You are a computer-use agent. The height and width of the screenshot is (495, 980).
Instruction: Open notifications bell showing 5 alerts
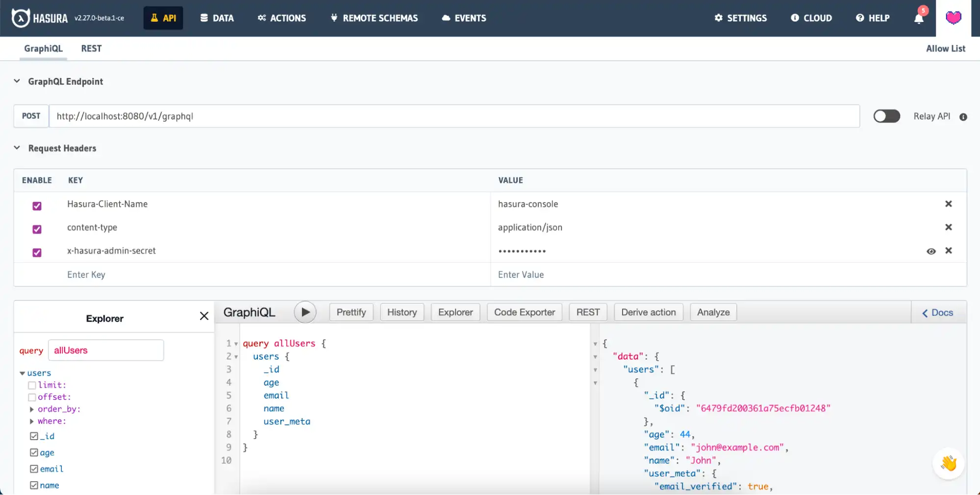point(919,18)
